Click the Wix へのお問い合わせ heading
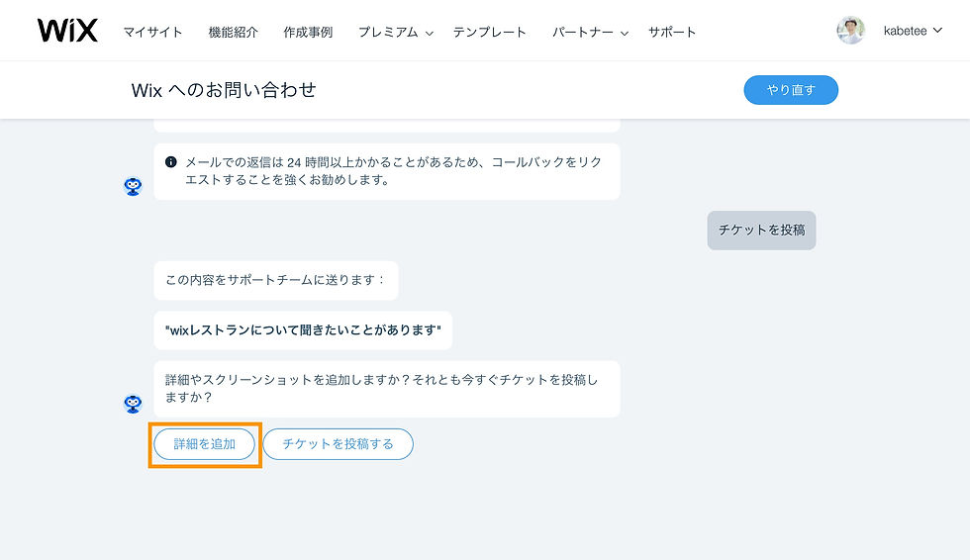The height and width of the screenshot is (560, 970). 224,90
